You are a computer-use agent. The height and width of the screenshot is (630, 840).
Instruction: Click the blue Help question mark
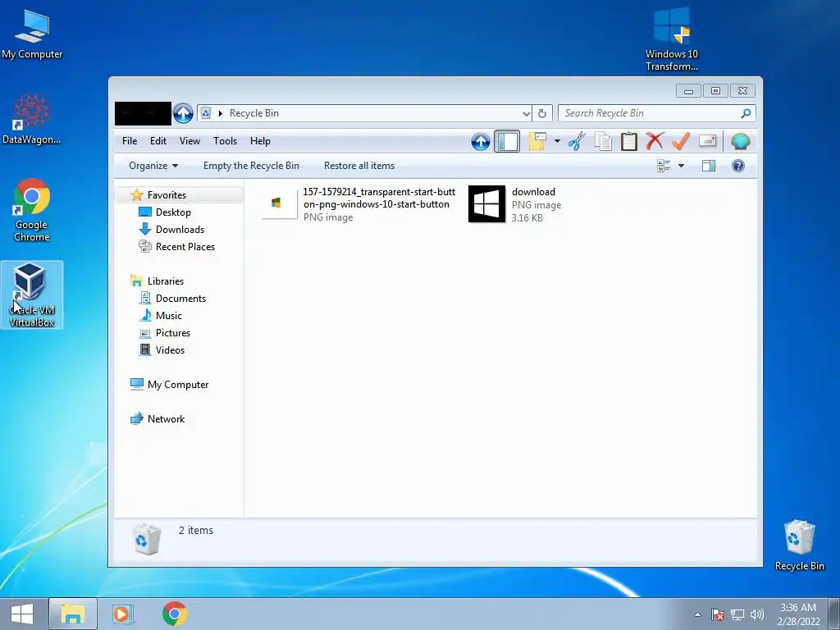737,166
